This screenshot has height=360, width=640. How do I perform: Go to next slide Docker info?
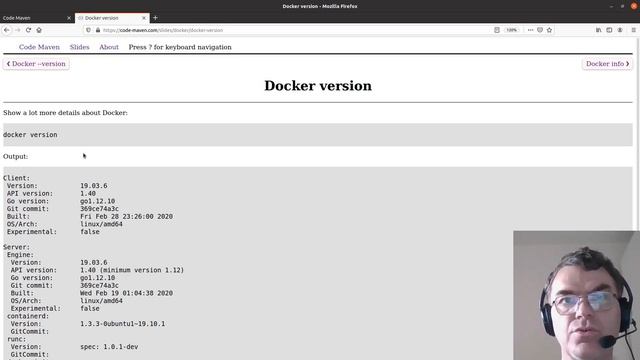tap(607, 64)
